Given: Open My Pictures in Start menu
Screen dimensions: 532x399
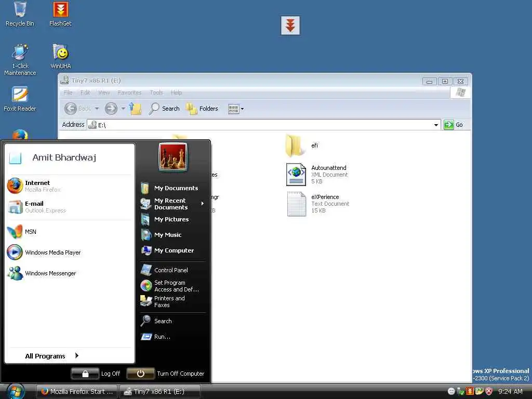Looking at the screenshot, I should (172, 219).
